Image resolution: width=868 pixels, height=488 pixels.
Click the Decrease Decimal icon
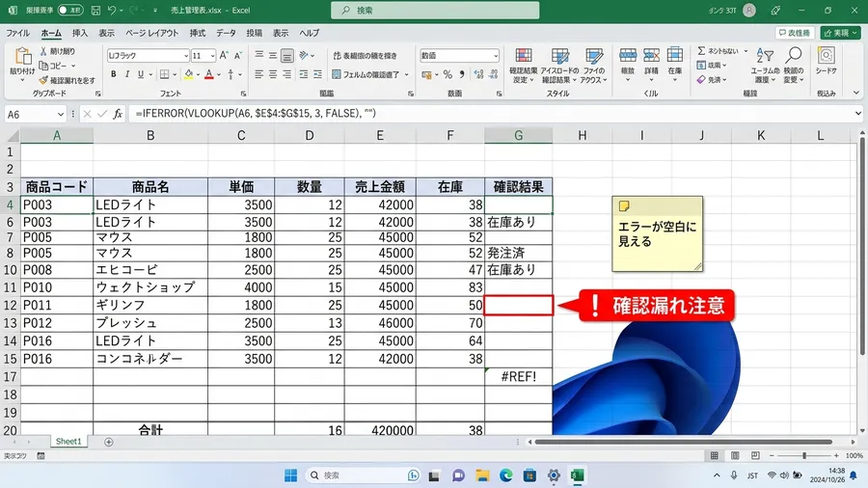pyautogui.click(x=493, y=74)
